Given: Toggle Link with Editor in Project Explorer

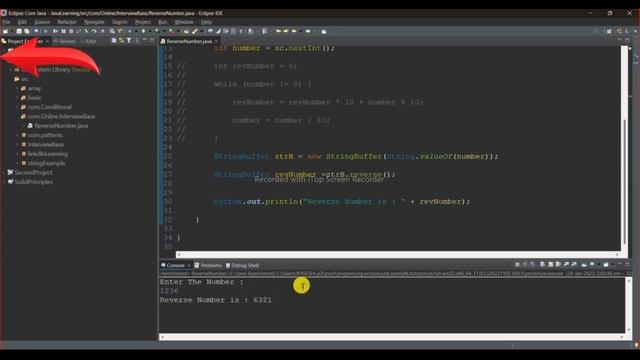Looking at the screenshot, I should [121, 40].
